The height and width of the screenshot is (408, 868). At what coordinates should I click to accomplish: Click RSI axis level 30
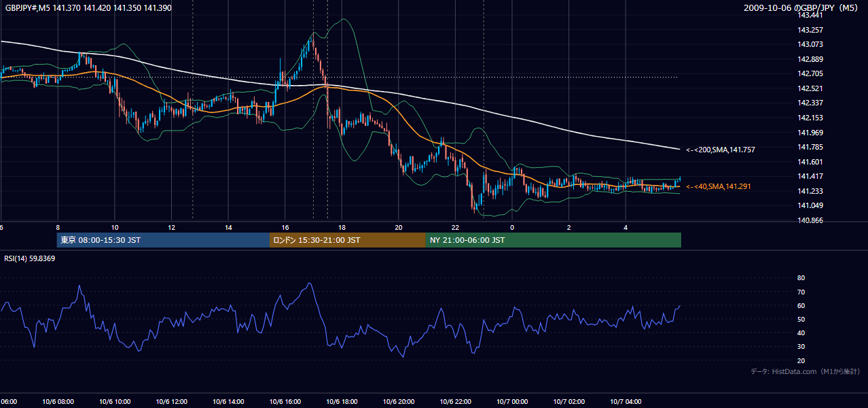click(x=801, y=346)
